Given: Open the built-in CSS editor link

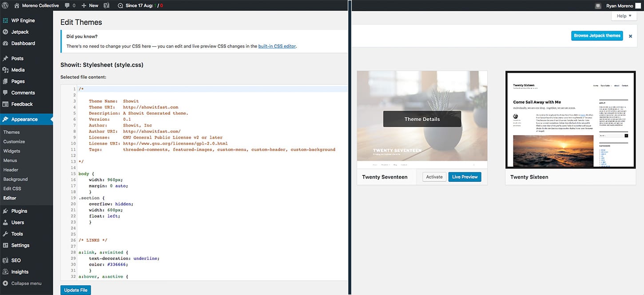Looking at the screenshot, I should pyautogui.click(x=277, y=45).
